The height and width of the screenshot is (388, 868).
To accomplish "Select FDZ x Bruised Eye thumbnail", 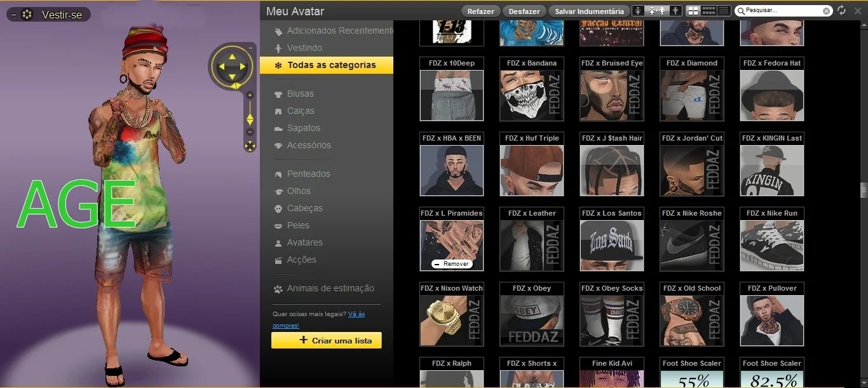I will (x=612, y=95).
